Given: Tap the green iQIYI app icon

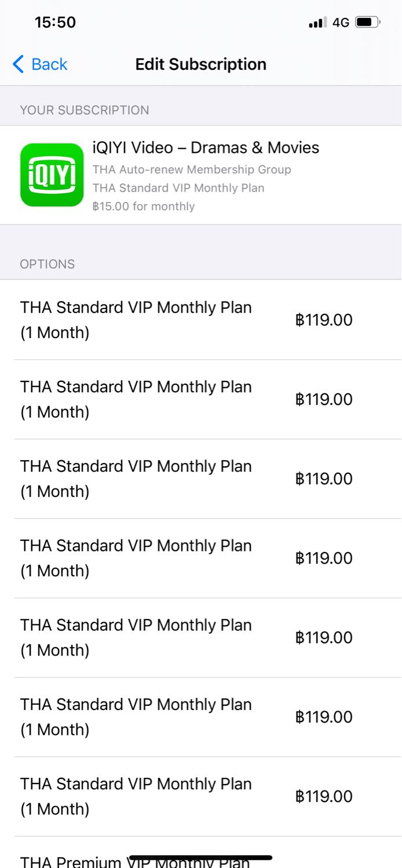Looking at the screenshot, I should click(52, 175).
